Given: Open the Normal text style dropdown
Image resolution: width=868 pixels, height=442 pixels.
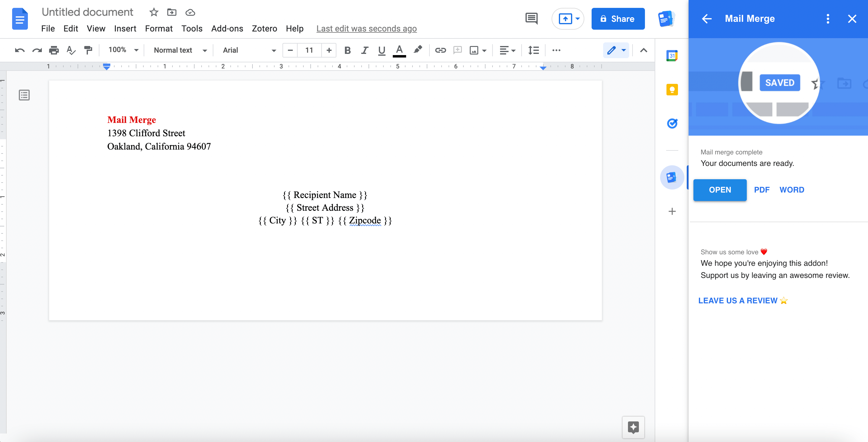Looking at the screenshot, I should tap(205, 51).
